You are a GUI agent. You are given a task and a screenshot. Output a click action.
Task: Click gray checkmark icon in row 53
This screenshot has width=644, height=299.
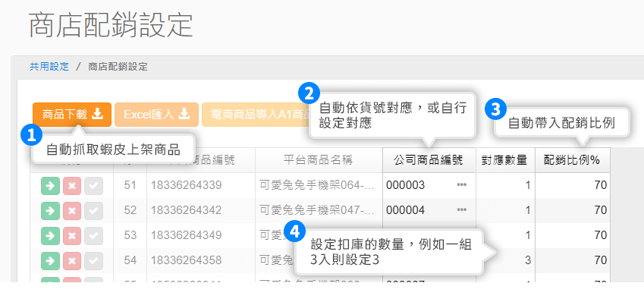(93, 236)
